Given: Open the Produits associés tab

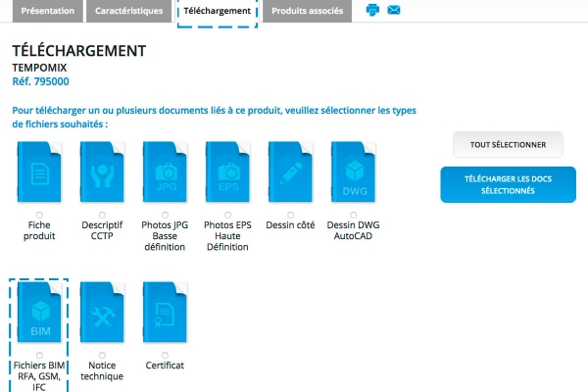Looking at the screenshot, I should pos(307,11).
